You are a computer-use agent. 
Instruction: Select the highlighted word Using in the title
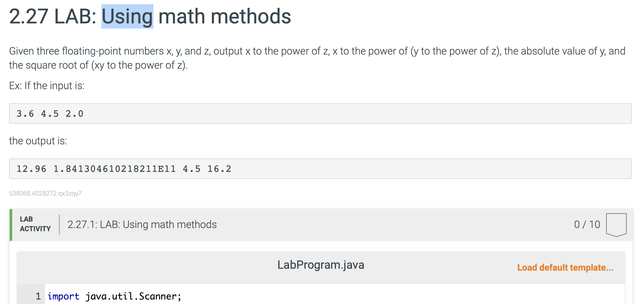pyautogui.click(x=127, y=17)
